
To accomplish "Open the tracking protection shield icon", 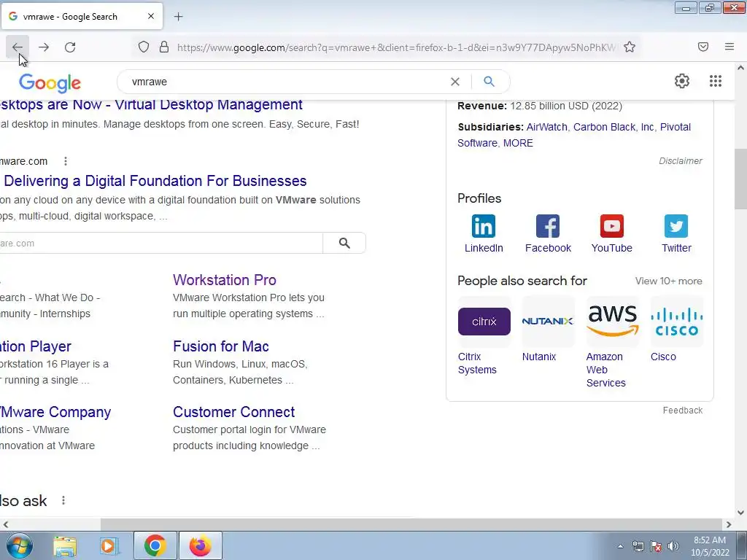I will 144,47.
